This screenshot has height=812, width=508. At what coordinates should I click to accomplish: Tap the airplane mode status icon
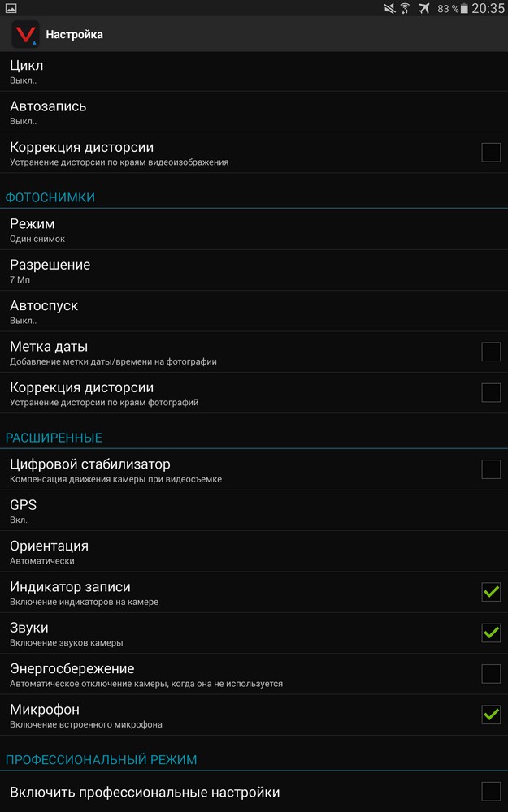coord(424,8)
